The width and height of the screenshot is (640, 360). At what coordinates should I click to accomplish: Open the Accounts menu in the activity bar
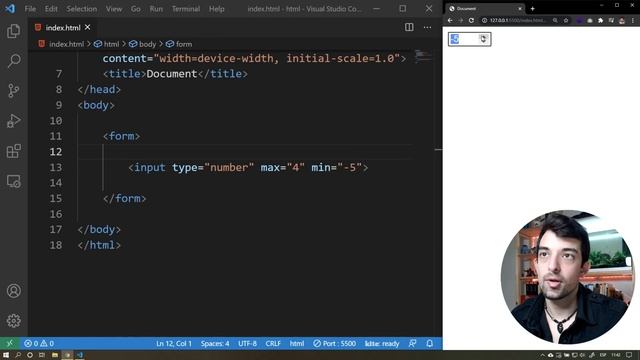tap(13, 291)
